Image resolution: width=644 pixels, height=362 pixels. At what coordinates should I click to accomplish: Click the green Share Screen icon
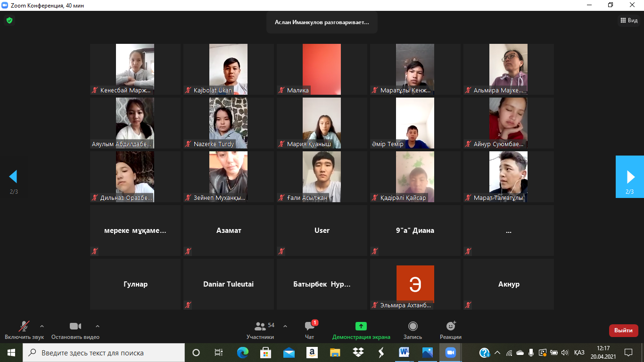361,326
